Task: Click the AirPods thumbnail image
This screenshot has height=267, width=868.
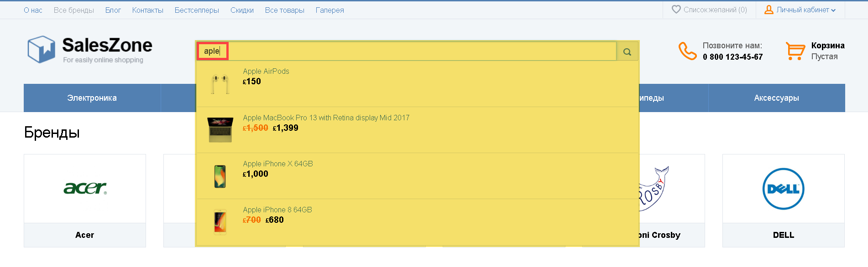Action: click(220, 84)
